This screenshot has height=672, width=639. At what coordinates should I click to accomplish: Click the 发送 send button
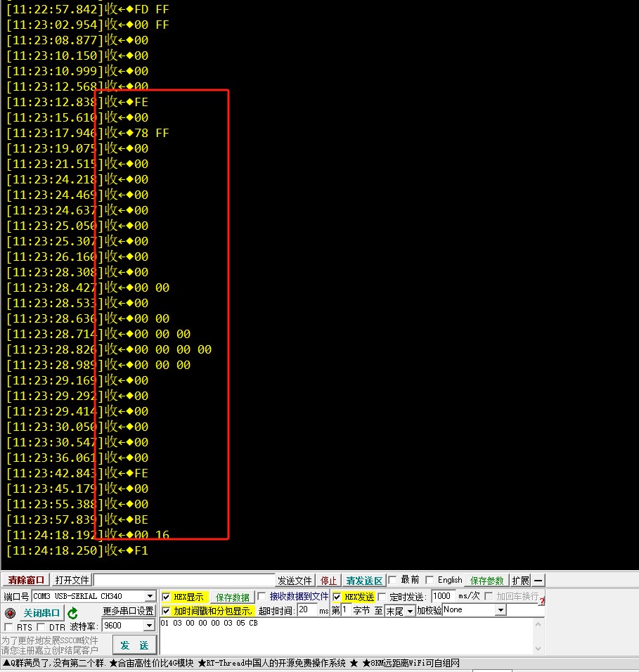pyautogui.click(x=134, y=645)
